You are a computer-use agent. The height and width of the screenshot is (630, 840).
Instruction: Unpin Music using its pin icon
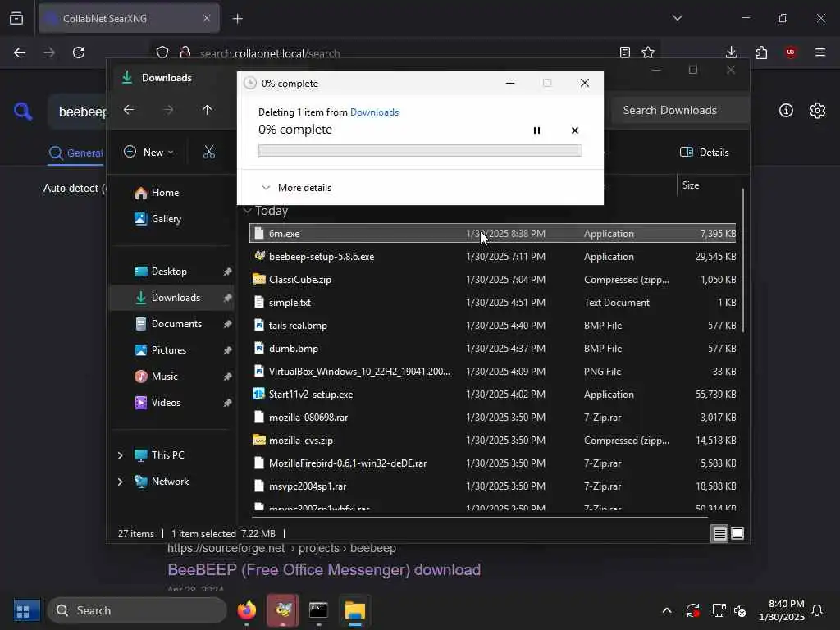(x=227, y=377)
